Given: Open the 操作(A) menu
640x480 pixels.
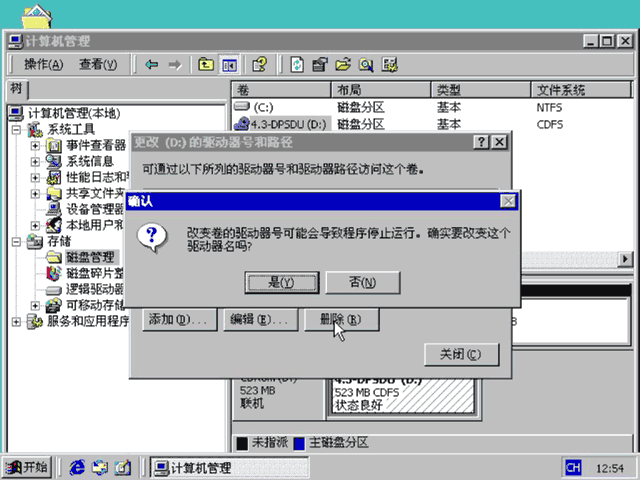Looking at the screenshot, I should pyautogui.click(x=44, y=64).
